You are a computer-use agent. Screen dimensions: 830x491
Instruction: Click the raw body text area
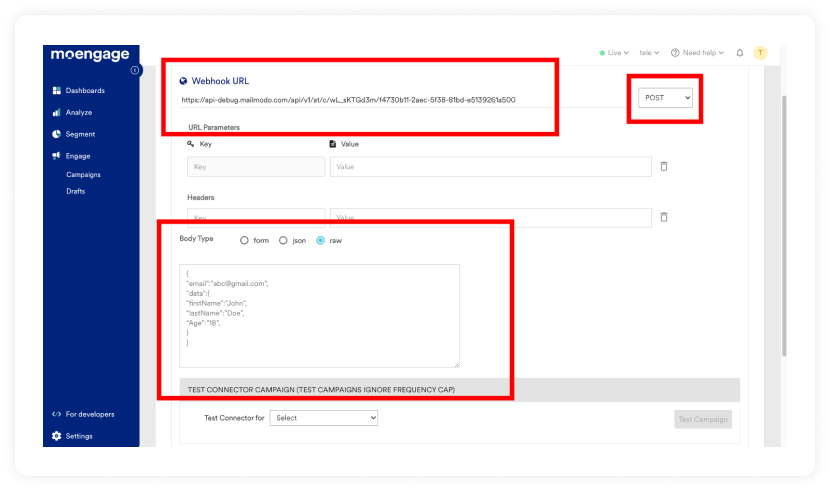tap(319, 316)
